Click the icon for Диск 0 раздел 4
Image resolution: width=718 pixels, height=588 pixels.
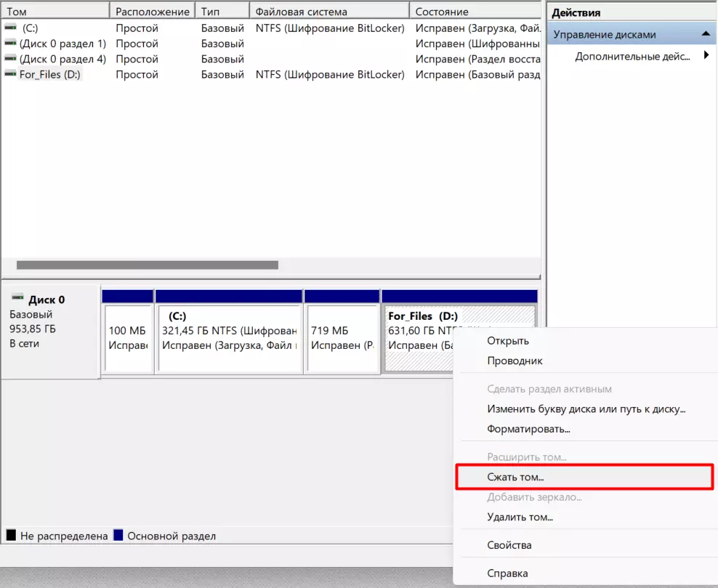[x=10, y=59]
